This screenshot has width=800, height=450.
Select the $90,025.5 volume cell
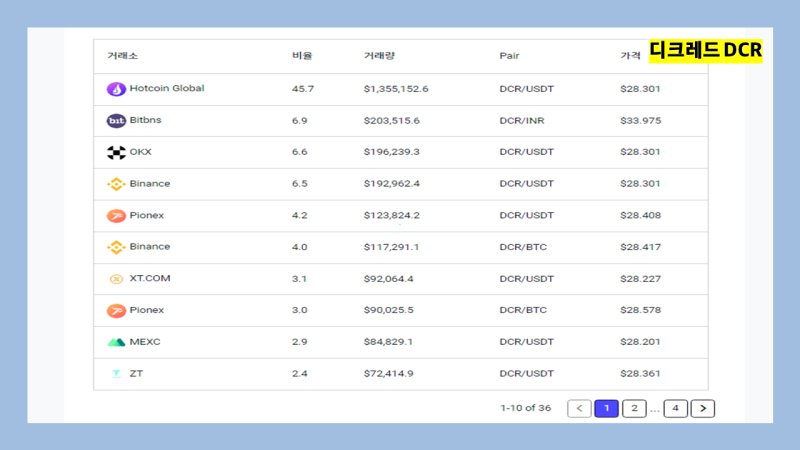pyautogui.click(x=389, y=310)
